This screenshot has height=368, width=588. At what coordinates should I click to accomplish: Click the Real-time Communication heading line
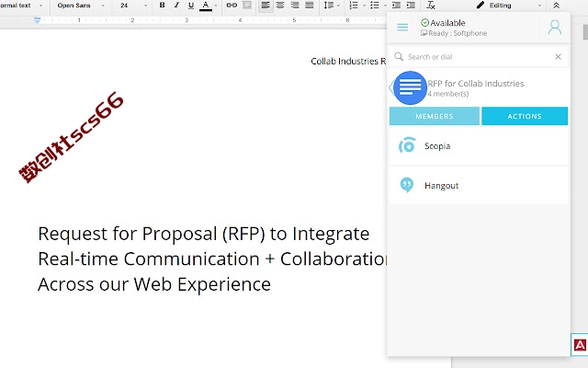click(x=213, y=259)
